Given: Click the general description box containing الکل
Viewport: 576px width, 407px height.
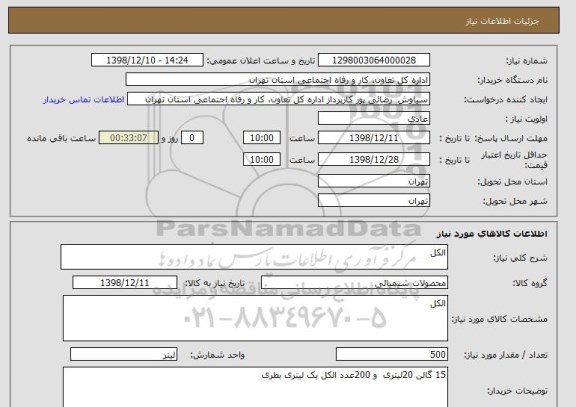Looking at the screenshot, I should [254, 257].
